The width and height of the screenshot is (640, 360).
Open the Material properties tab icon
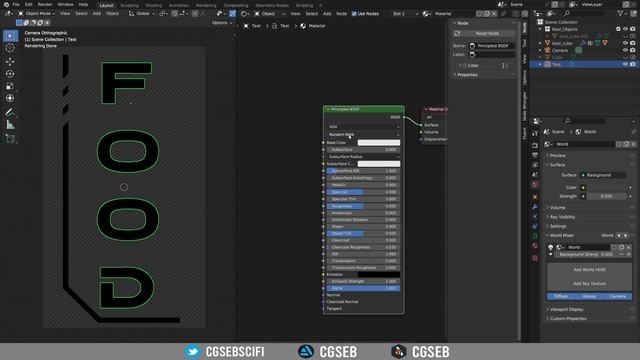tap(535, 246)
